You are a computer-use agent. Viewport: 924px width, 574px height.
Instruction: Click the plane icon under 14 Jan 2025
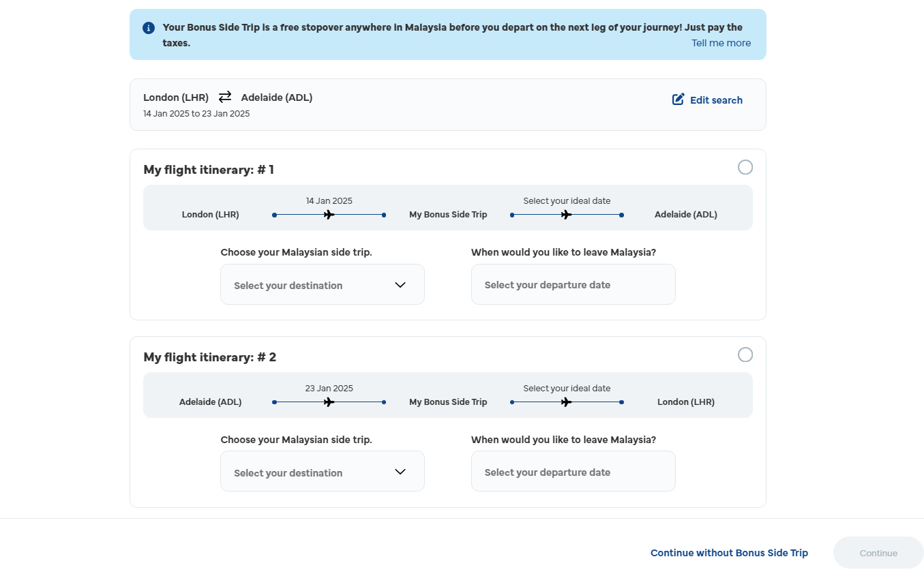(329, 215)
